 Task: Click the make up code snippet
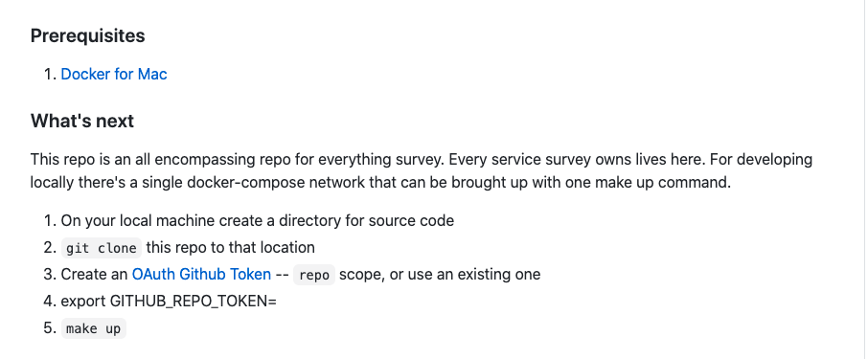pyautogui.click(x=94, y=328)
